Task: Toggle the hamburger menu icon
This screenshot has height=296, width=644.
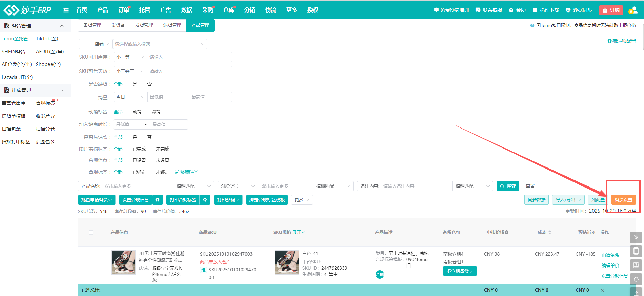Action: click(66, 10)
